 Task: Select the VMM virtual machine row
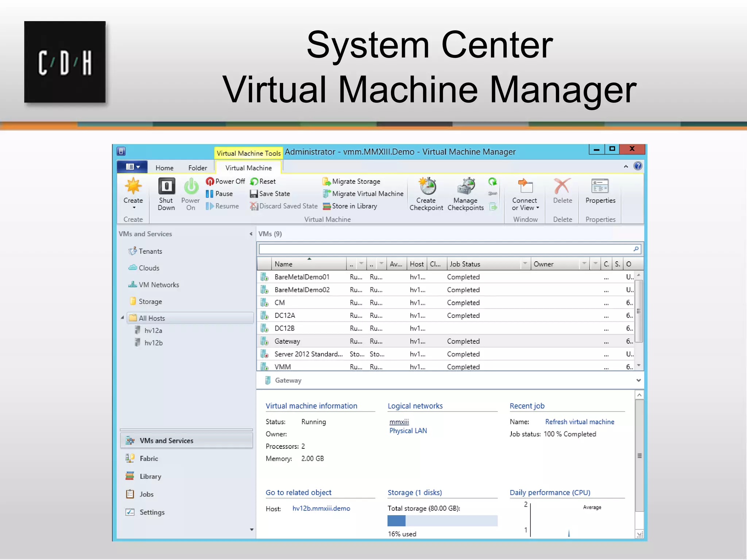pyautogui.click(x=445, y=366)
